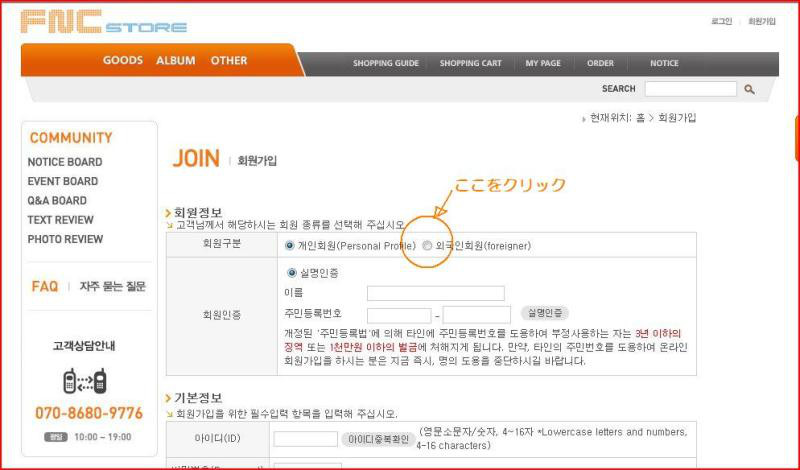Select the 개인회원 (Personal Profile) radio button
800x470 pixels.
click(290, 245)
